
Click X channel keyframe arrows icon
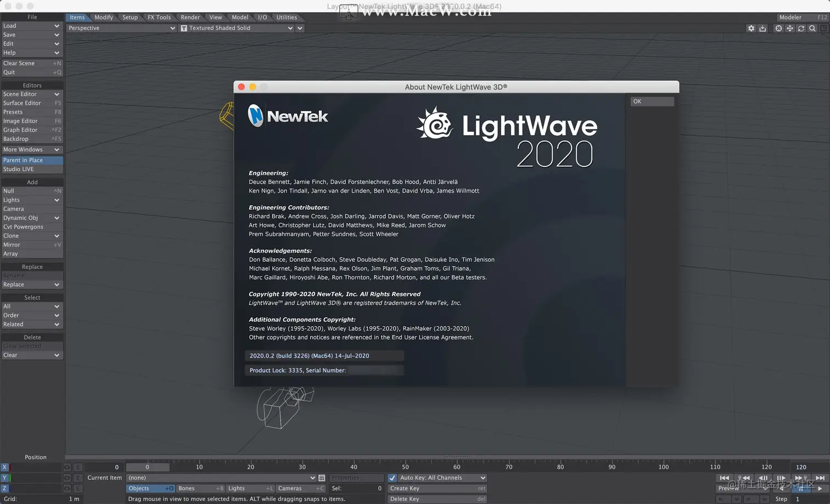click(67, 467)
